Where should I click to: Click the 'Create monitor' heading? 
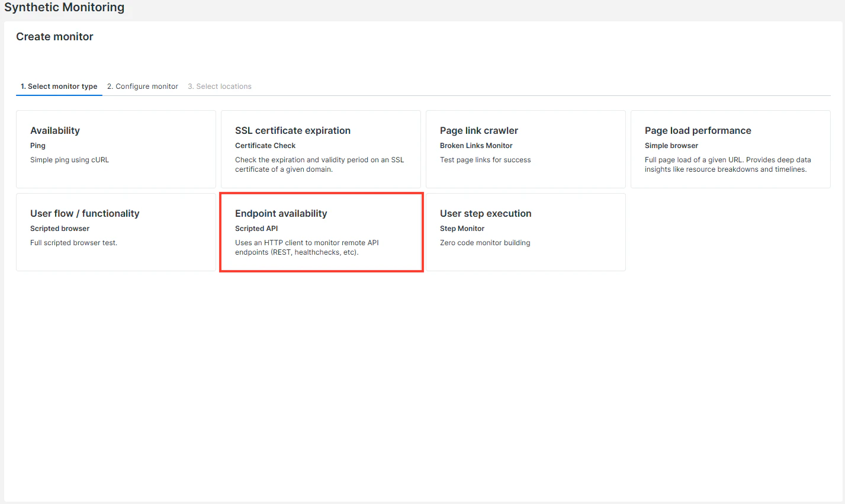pos(54,37)
